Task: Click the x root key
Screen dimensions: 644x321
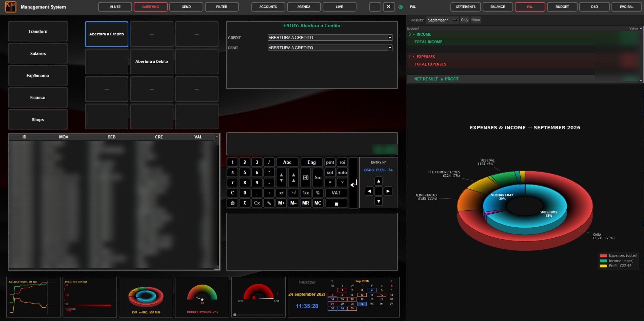Action: [x=293, y=193]
